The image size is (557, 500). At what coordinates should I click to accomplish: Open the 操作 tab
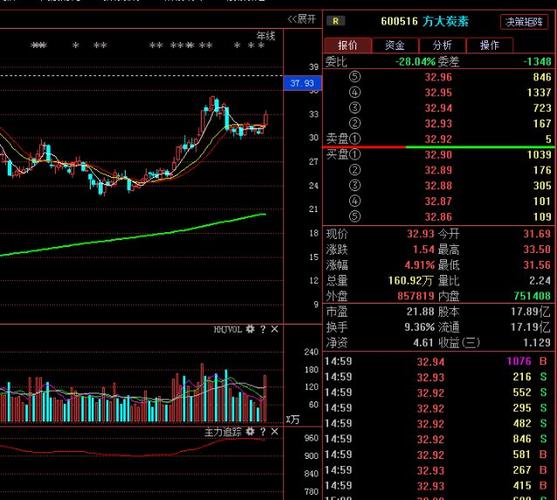coord(490,45)
